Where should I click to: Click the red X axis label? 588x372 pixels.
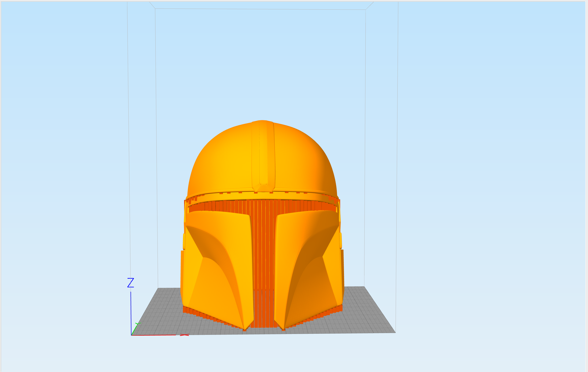click(x=184, y=335)
